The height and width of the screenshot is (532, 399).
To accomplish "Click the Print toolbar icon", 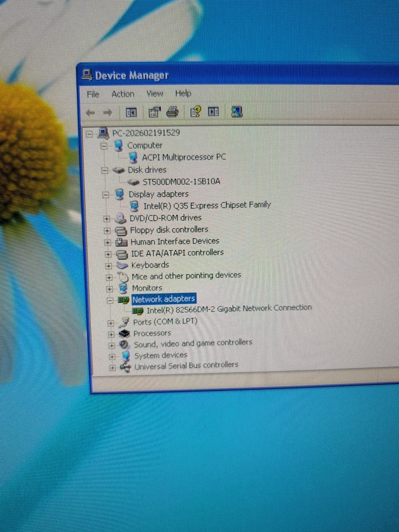I will pos(172,112).
